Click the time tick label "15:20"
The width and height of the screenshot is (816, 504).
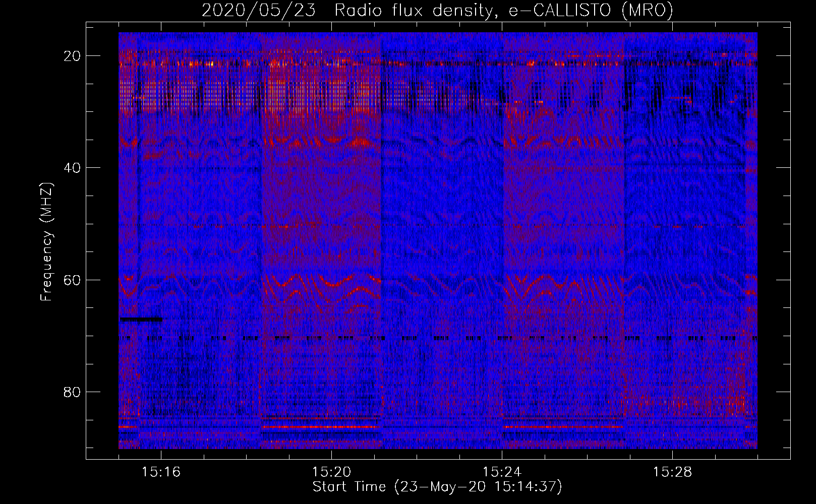331,472
